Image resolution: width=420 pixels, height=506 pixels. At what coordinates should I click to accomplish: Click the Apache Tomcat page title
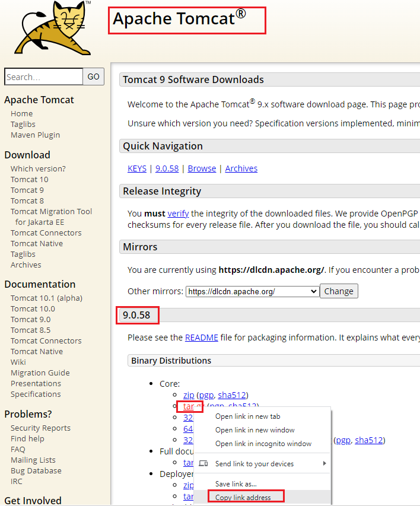(179, 18)
